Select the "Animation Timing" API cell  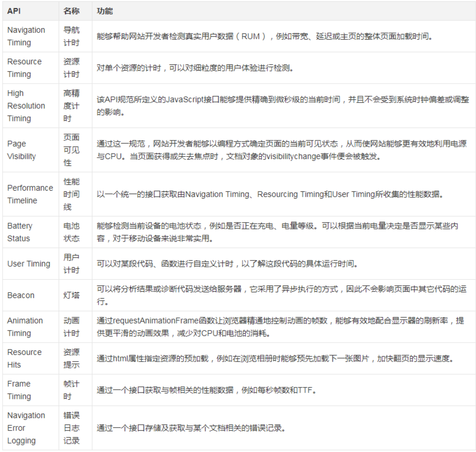coord(25,327)
